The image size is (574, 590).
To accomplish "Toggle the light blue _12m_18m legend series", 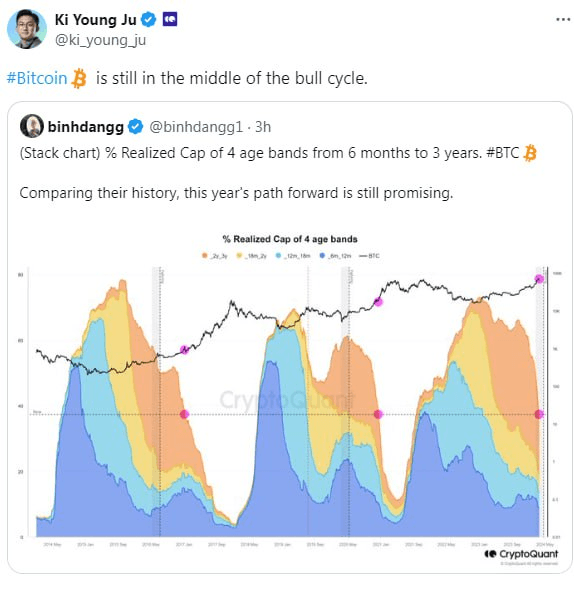I will coord(293,256).
